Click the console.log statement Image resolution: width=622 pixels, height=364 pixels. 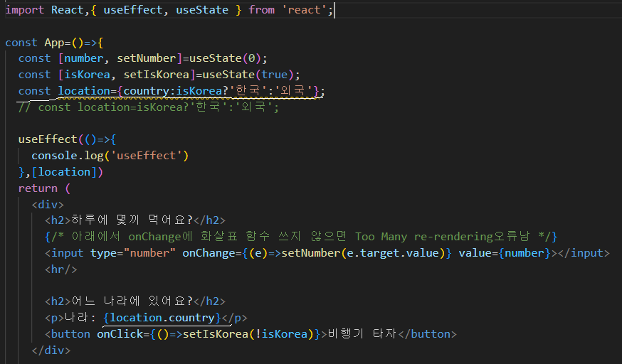pyautogui.click(x=110, y=156)
